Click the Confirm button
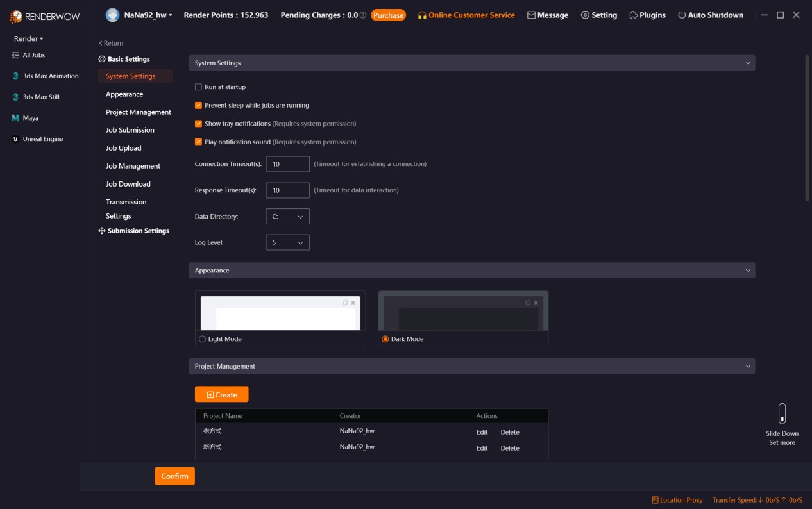812x509 pixels. click(x=174, y=476)
